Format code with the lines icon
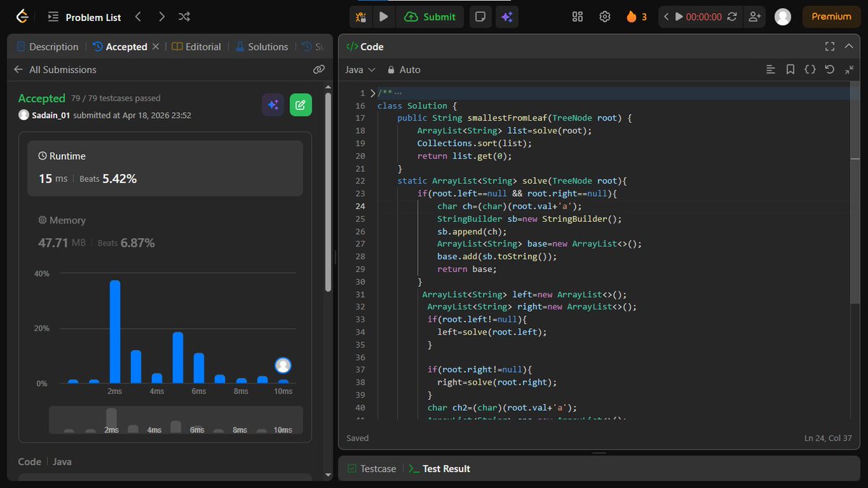 coord(770,69)
